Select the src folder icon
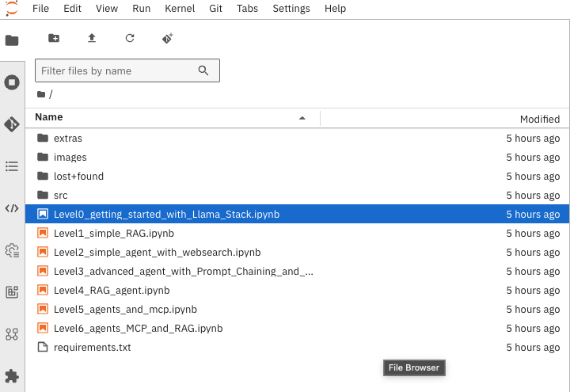570x392 pixels. point(43,196)
